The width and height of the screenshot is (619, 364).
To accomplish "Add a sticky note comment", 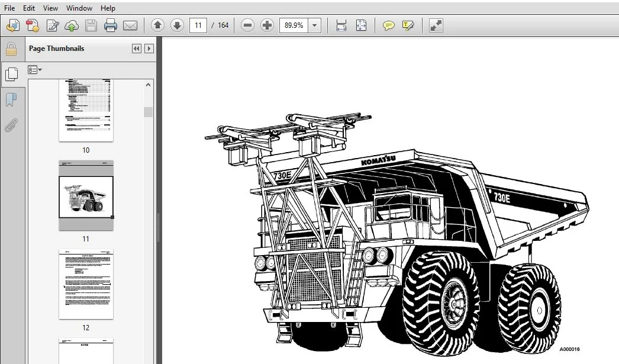I will pos(388,25).
